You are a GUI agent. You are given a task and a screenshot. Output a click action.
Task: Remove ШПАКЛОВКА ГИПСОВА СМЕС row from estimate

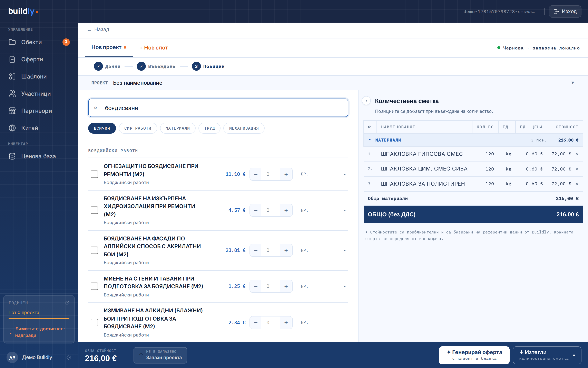tap(577, 154)
